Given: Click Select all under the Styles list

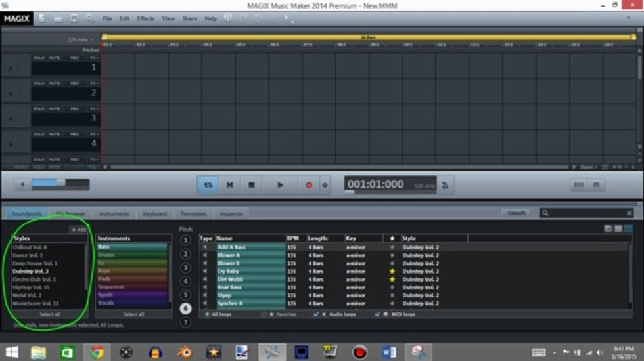Looking at the screenshot, I should click(x=50, y=314).
